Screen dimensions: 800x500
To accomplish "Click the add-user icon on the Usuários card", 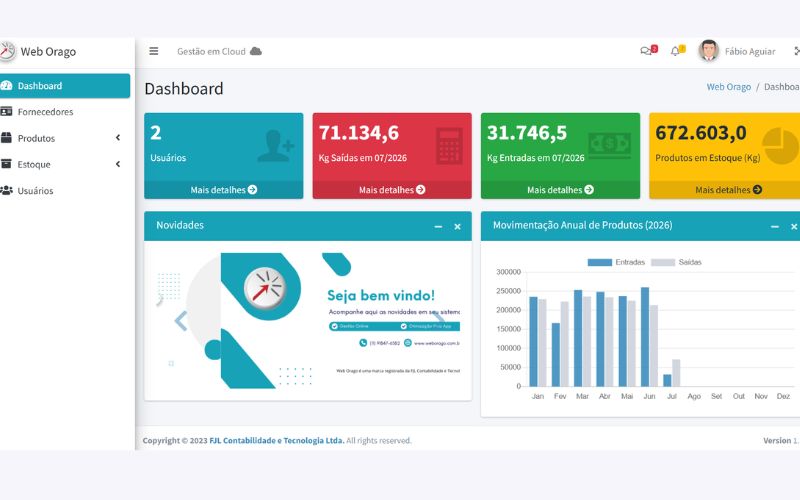I will click(275, 146).
